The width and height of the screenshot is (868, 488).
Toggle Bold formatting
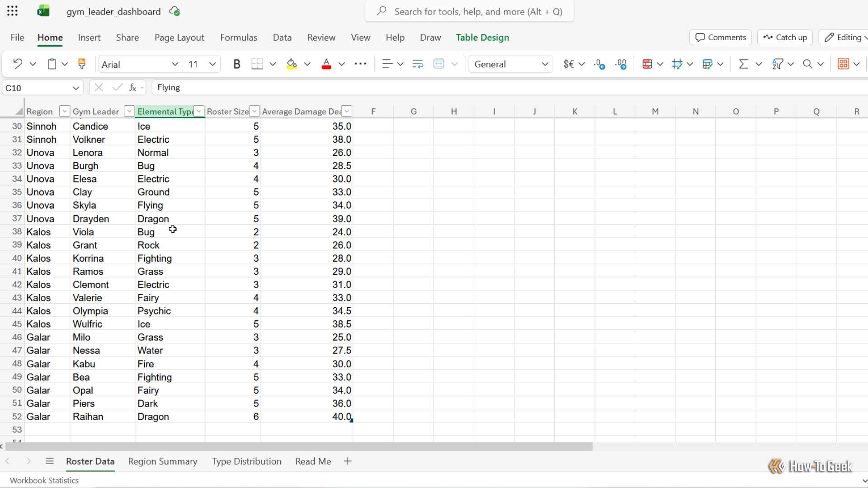[x=236, y=64]
